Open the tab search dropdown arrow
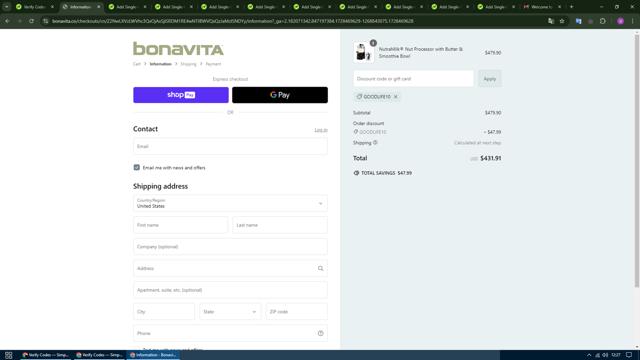The height and width of the screenshot is (360, 640). tap(6, 7)
